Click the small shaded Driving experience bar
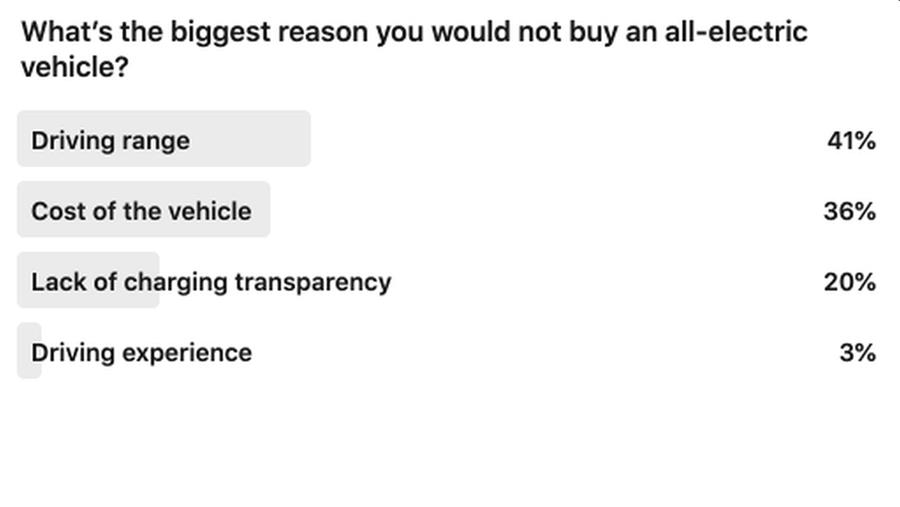This screenshot has height=507, width=900. [x=29, y=350]
